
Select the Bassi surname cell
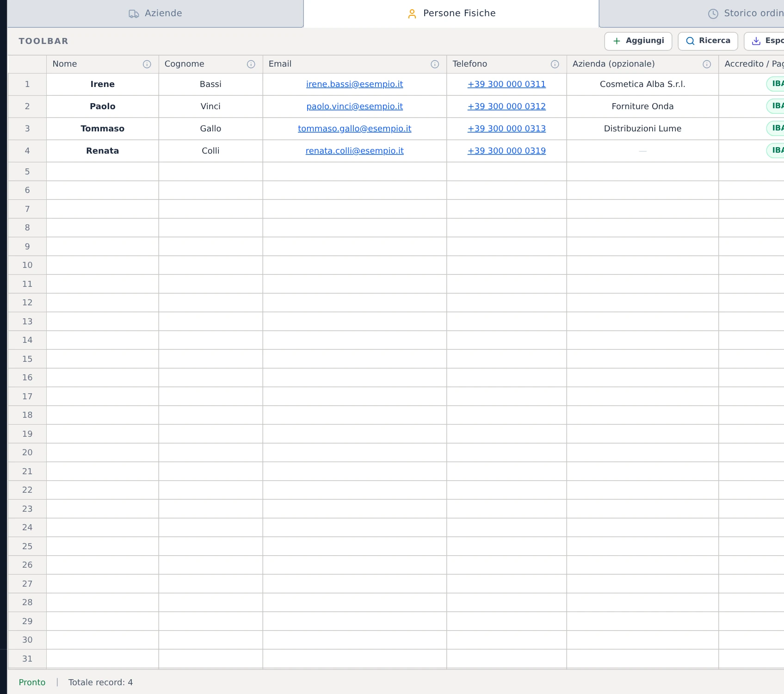pos(210,84)
